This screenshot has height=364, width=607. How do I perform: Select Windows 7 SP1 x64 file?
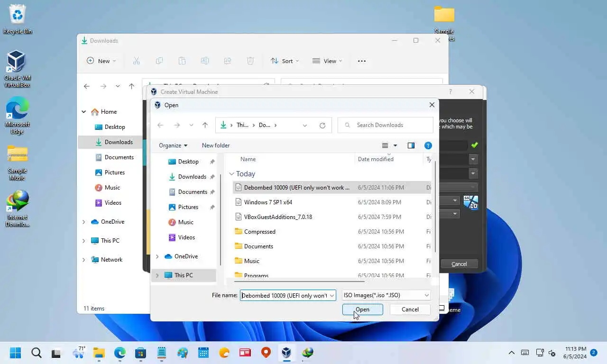[332, 202]
